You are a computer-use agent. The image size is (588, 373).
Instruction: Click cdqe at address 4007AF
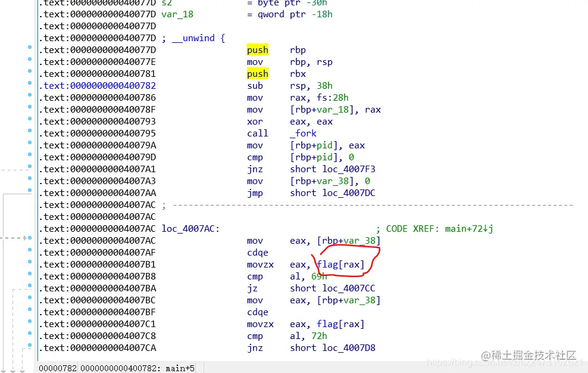point(258,253)
